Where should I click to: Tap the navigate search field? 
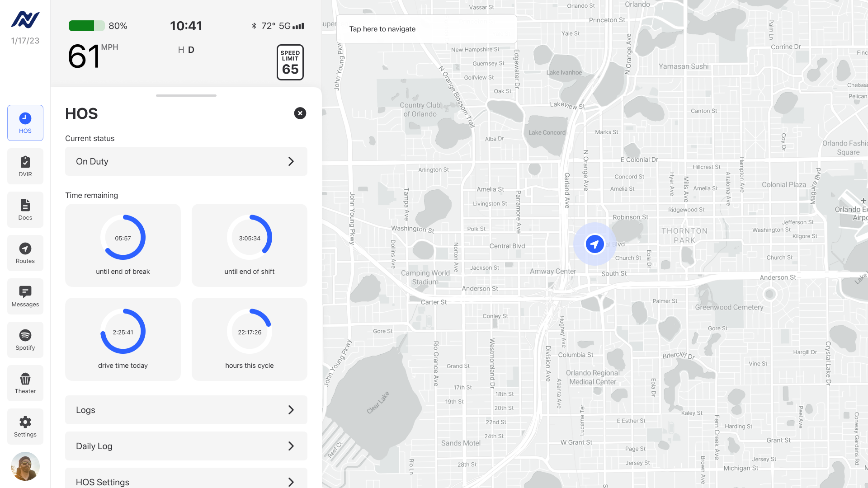426,29
